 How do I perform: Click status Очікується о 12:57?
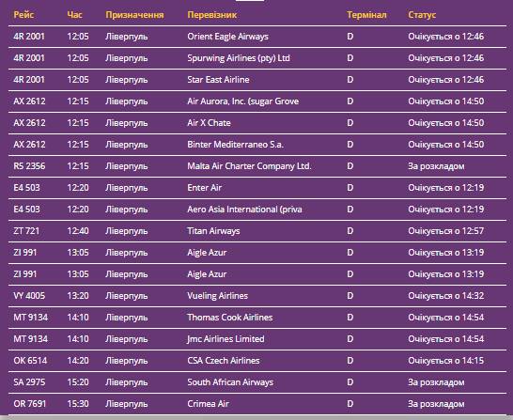(x=445, y=231)
